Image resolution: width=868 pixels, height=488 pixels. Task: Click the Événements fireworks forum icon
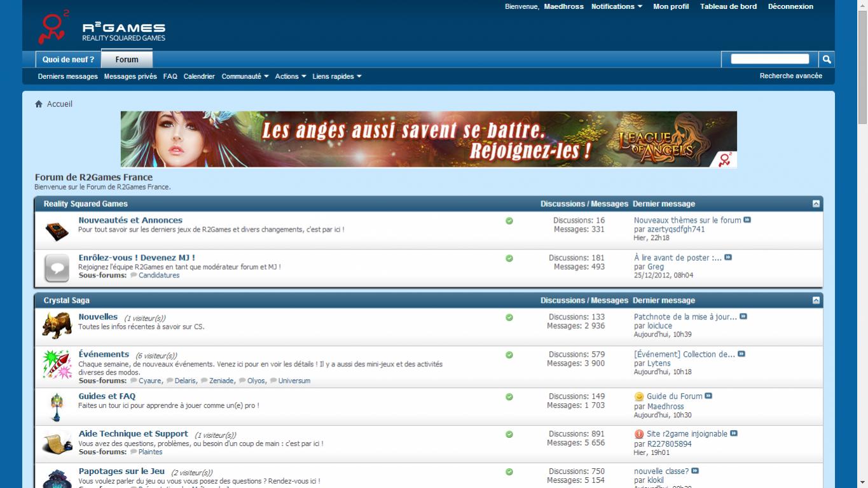pos(57,365)
